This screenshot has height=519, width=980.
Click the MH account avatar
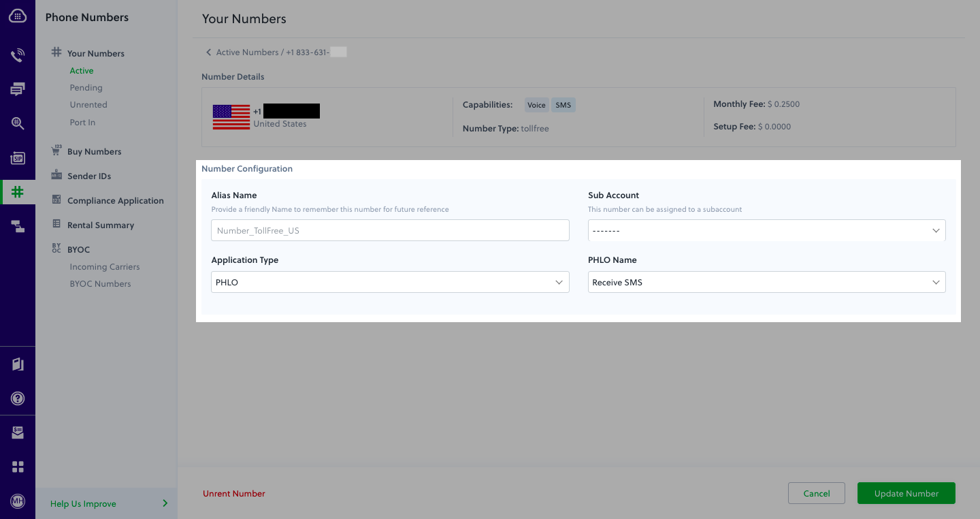click(17, 503)
